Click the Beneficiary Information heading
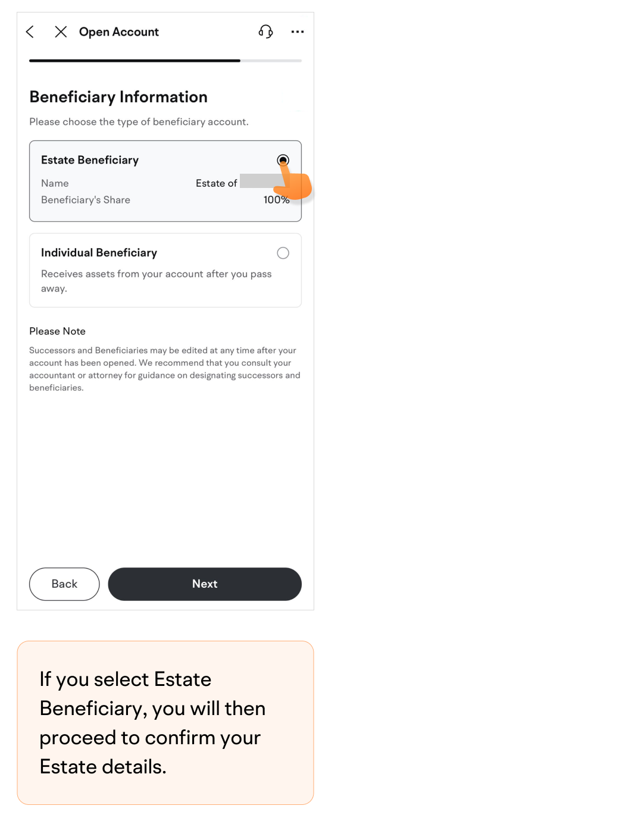Screen dimensions: 638x840 118,97
